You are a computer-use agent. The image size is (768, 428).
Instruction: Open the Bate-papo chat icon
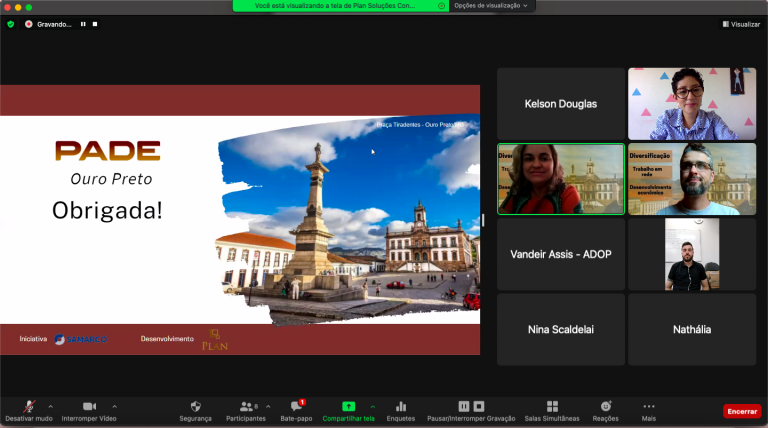296,406
